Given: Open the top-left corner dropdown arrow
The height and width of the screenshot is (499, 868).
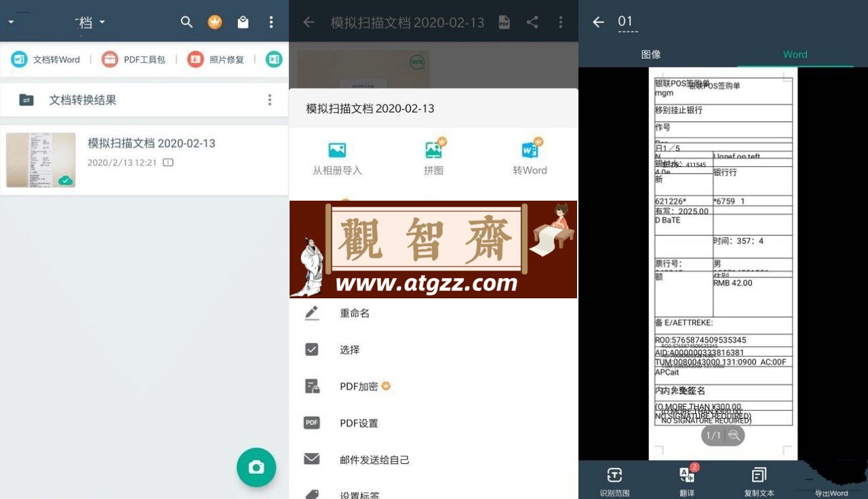Looking at the screenshot, I should [x=11, y=22].
